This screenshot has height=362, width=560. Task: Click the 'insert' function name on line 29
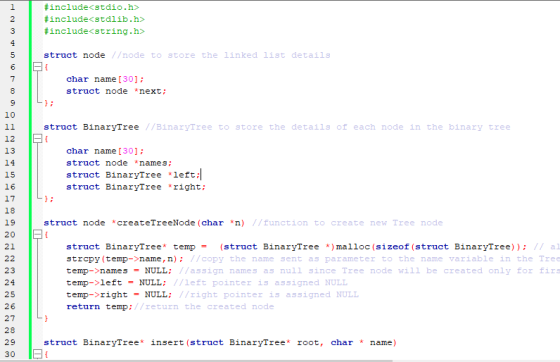pos(167,342)
